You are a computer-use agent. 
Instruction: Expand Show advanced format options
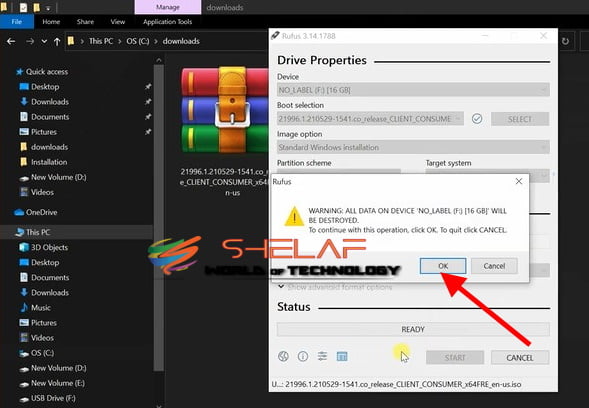(x=335, y=287)
